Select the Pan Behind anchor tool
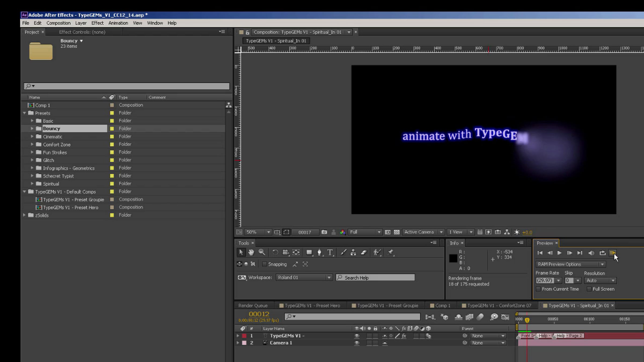Viewport: 644px width, 362px height. coord(296,252)
